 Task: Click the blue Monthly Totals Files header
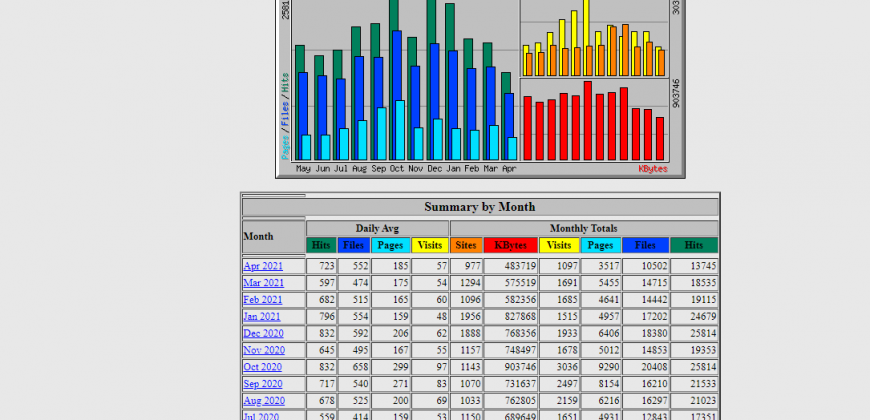point(645,245)
